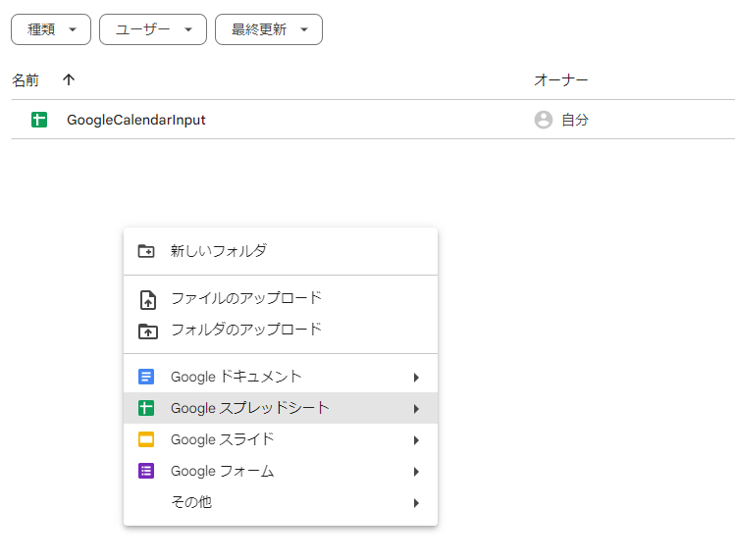Open the 最終更新 filter dropdown
The width and height of the screenshot is (735, 560).
(268, 29)
